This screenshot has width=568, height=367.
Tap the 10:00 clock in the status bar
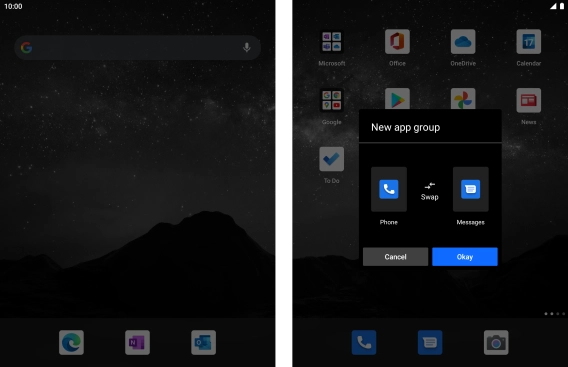(13, 6)
